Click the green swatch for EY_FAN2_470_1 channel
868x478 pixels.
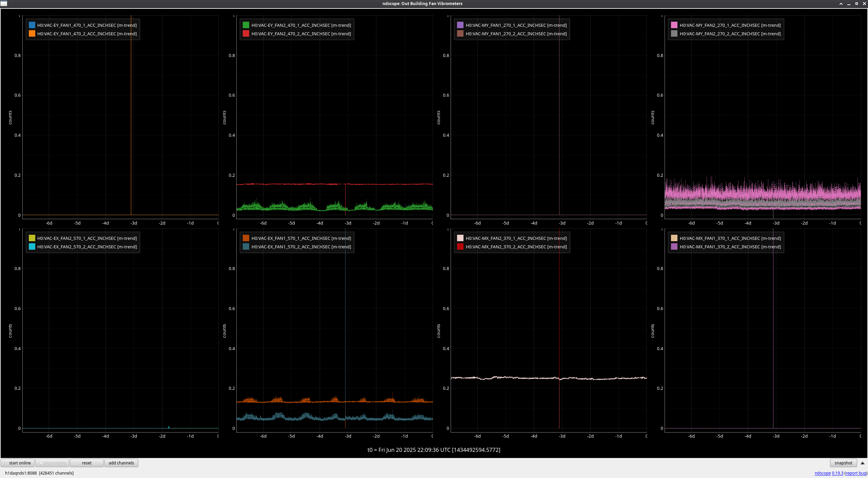(x=246, y=25)
